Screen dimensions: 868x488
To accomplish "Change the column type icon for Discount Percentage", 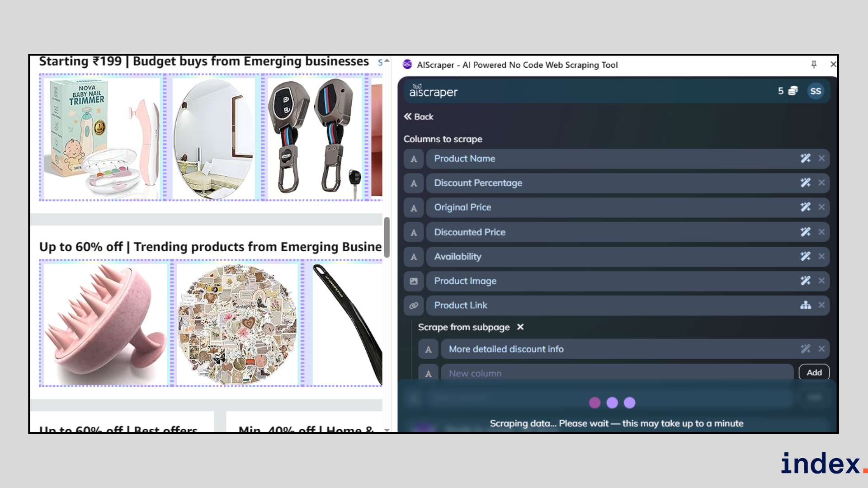I will pos(414,183).
